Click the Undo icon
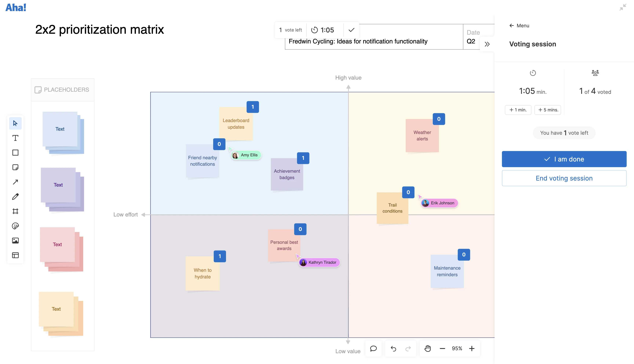Image resolution: width=634 pixels, height=364 pixels. pyautogui.click(x=393, y=348)
